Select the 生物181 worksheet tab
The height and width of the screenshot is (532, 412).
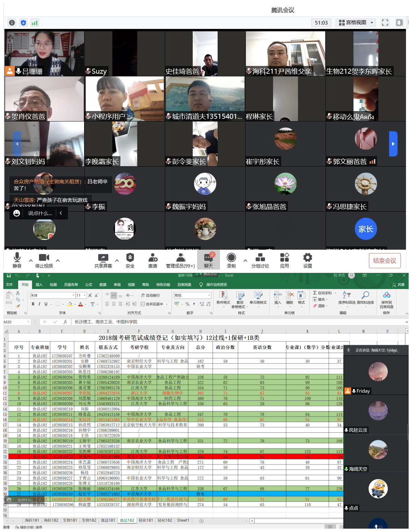(x=70, y=521)
